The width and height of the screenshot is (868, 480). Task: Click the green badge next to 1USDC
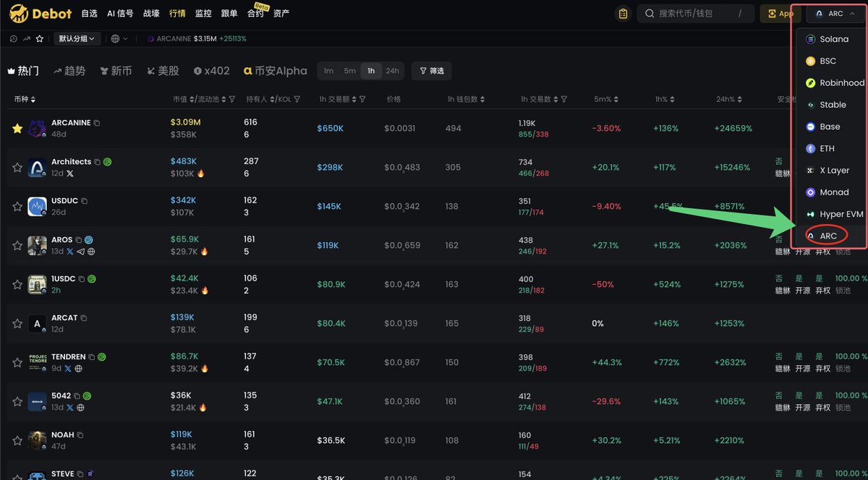[x=92, y=279]
